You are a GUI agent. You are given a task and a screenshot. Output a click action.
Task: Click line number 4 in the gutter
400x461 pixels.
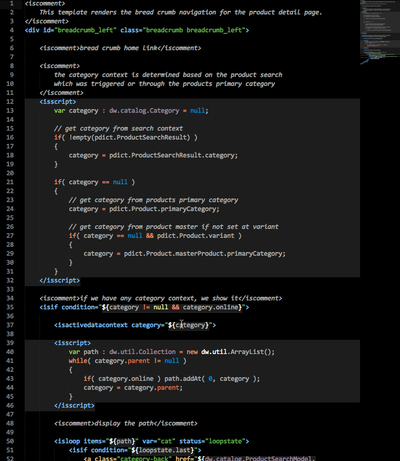click(x=12, y=30)
